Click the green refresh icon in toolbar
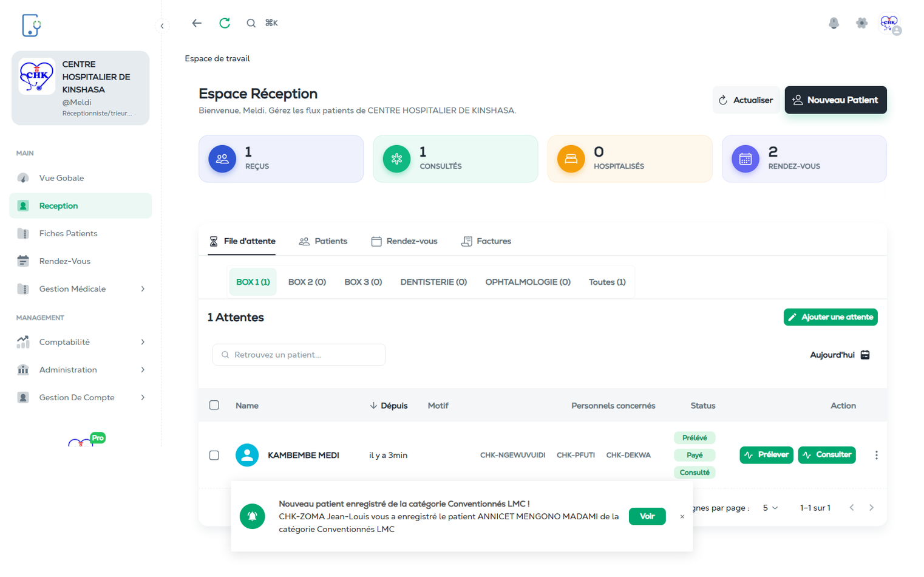This screenshot has width=924, height=577. 225,23
